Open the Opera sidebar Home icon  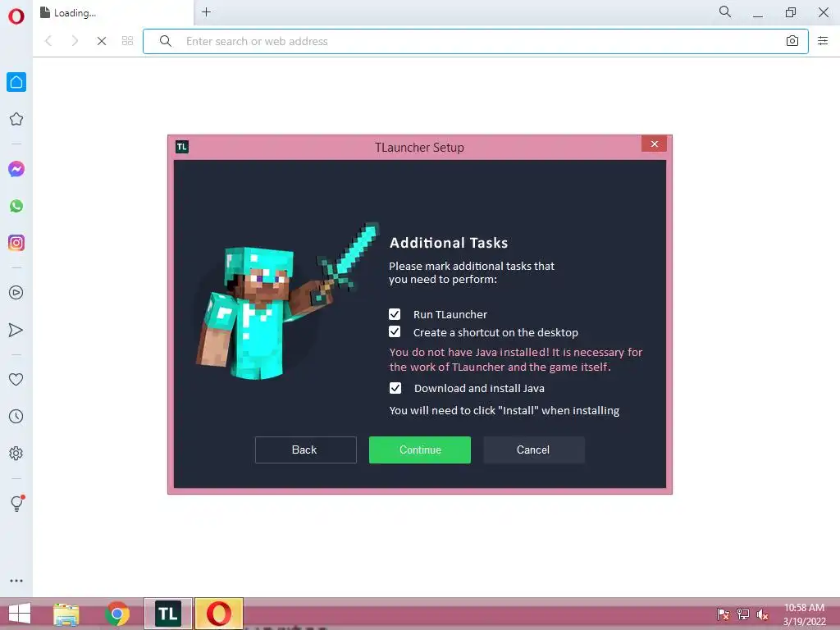(16, 82)
